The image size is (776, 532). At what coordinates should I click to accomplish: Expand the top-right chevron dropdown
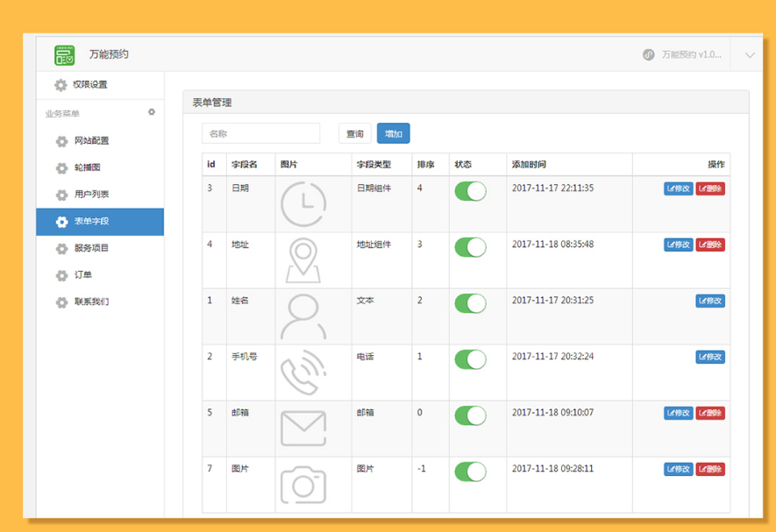750,55
